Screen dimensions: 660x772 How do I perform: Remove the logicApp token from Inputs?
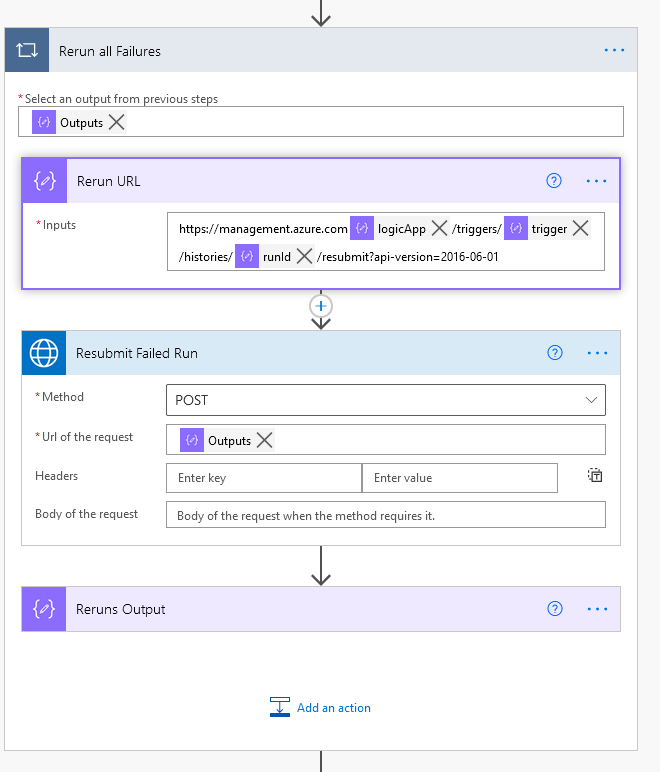(x=439, y=229)
